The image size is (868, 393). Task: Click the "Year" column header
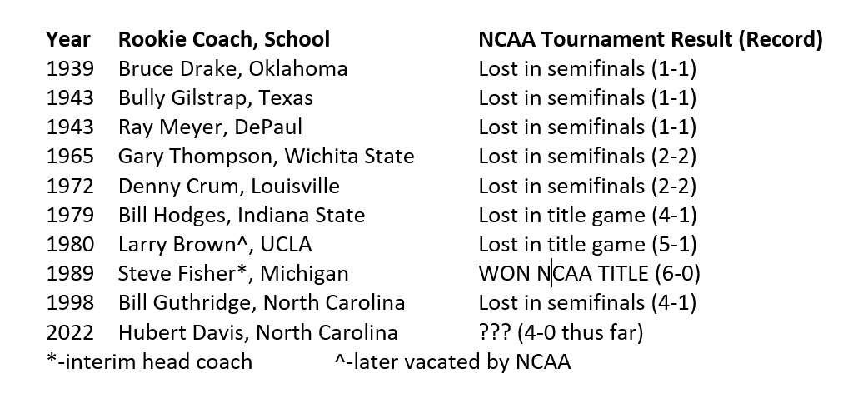click(68, 40)
